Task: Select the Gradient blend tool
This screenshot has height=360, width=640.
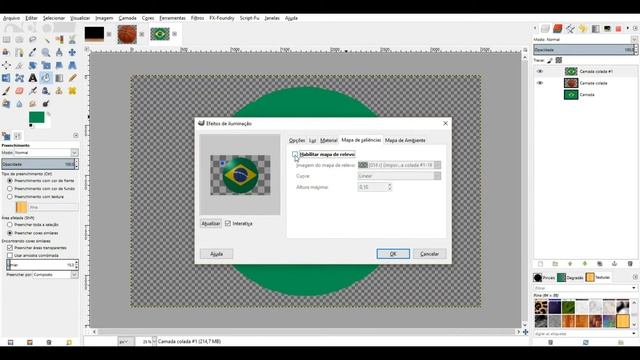Action: (59, 78)
